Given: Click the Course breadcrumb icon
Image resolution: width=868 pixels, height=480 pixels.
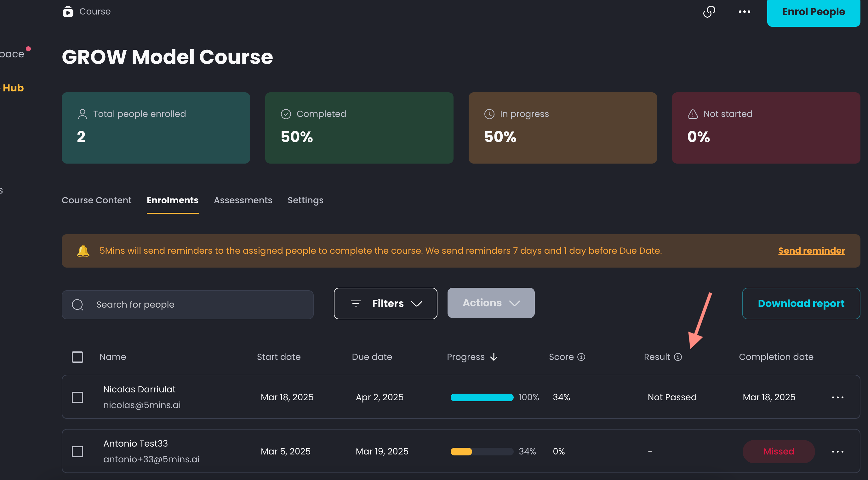Looking at the screenshot, I should 68,11.
